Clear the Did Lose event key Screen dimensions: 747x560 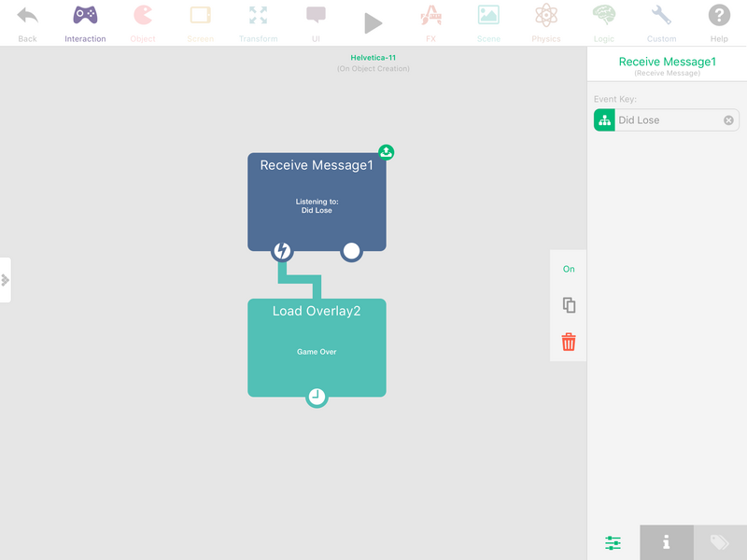728,120
